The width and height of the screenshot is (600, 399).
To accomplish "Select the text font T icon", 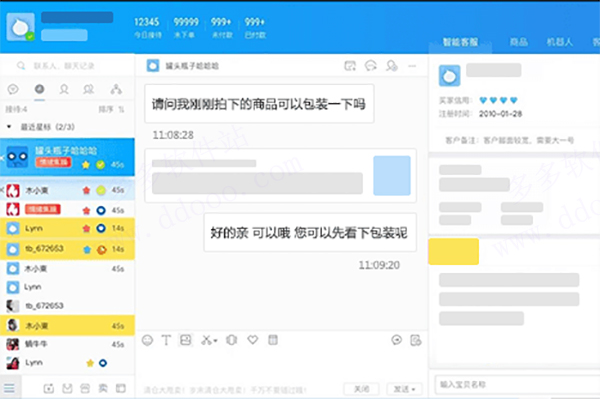I will pos(166,340).
